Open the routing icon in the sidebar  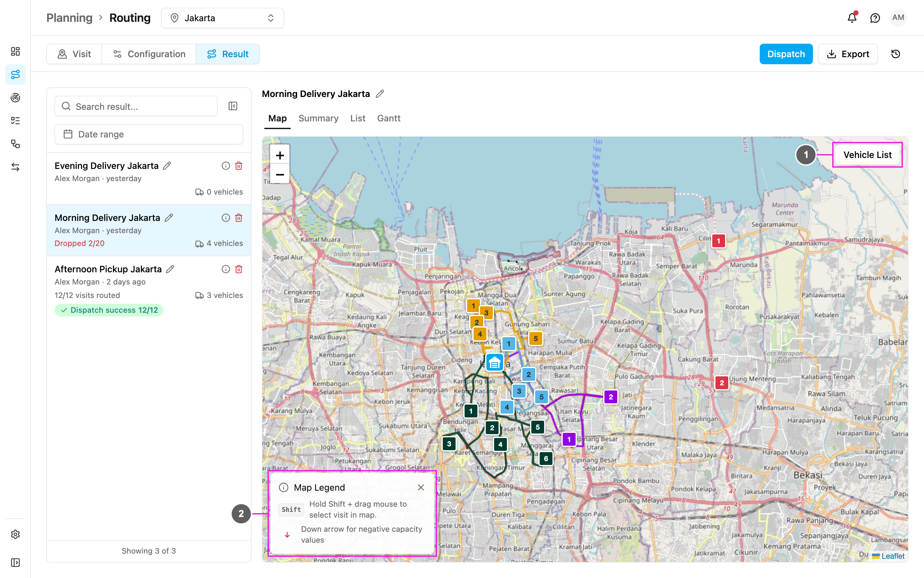15,74
